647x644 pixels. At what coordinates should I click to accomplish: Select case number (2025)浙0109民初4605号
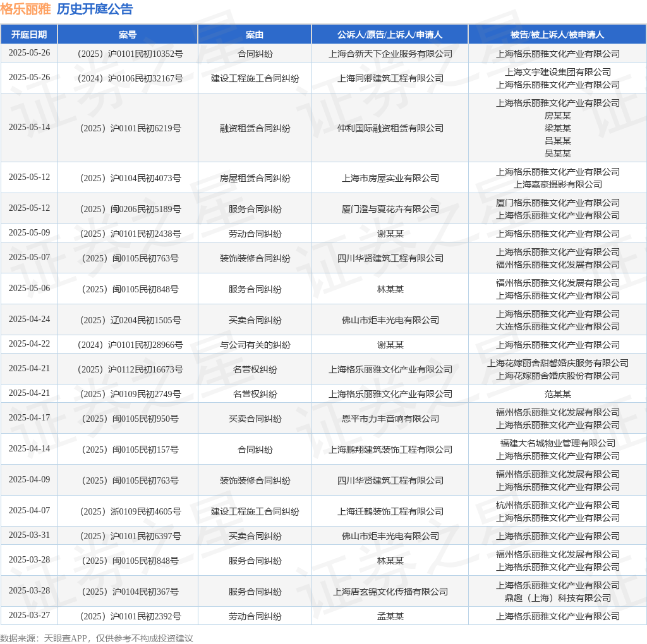point(130,511)
